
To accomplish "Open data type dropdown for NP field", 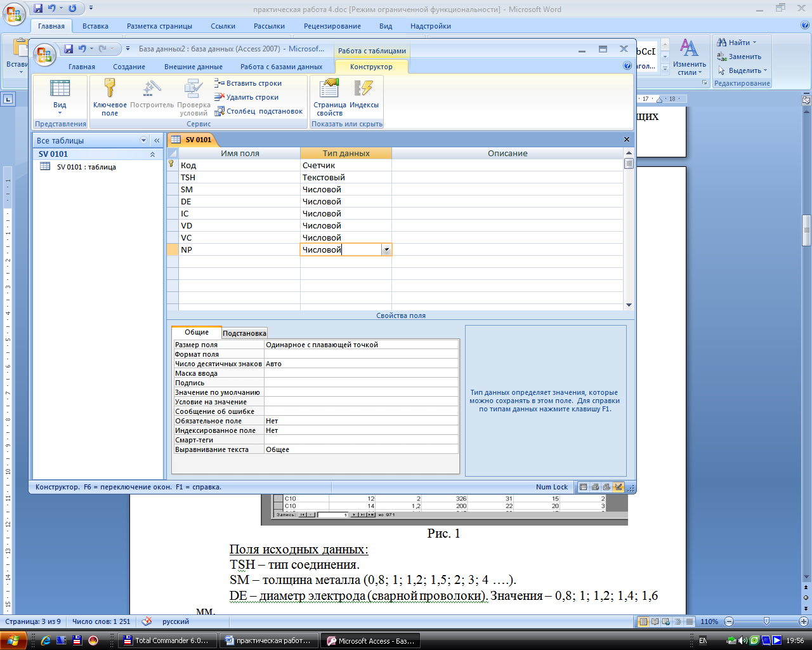I will [x=386, y=250].
